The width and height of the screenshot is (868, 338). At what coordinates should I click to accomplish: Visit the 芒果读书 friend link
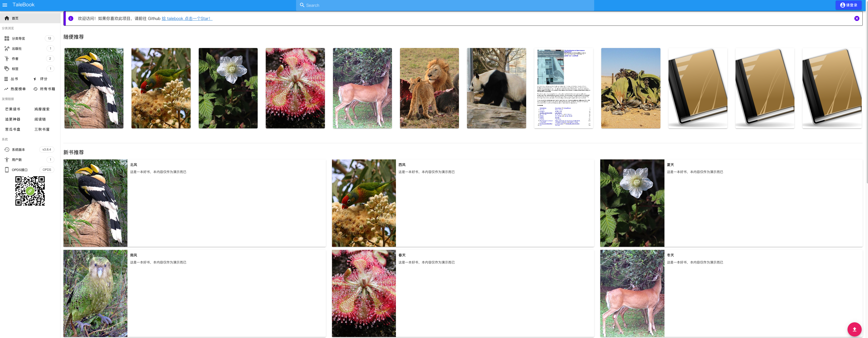12,109
